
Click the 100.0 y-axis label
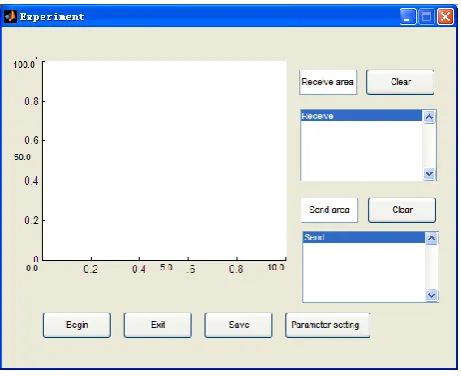[x=24, y=65]
